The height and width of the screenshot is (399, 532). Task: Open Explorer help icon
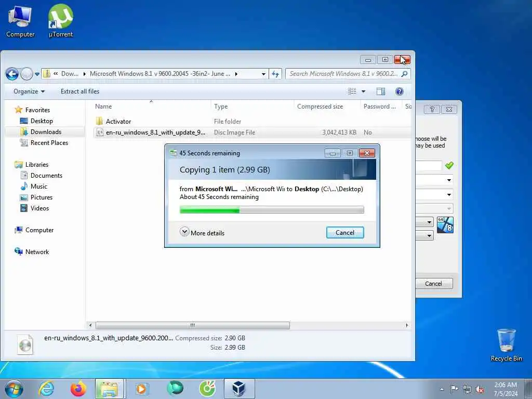coord(400,91)
